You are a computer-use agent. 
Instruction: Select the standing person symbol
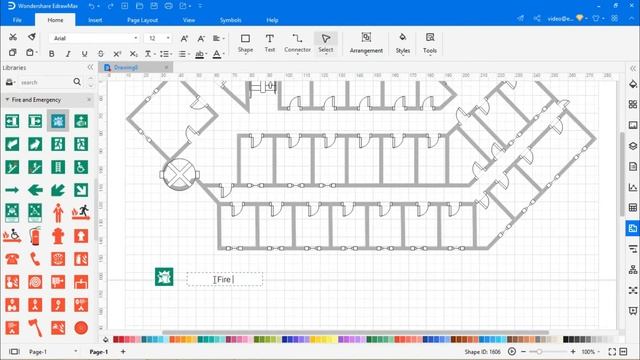click(58, 213)
